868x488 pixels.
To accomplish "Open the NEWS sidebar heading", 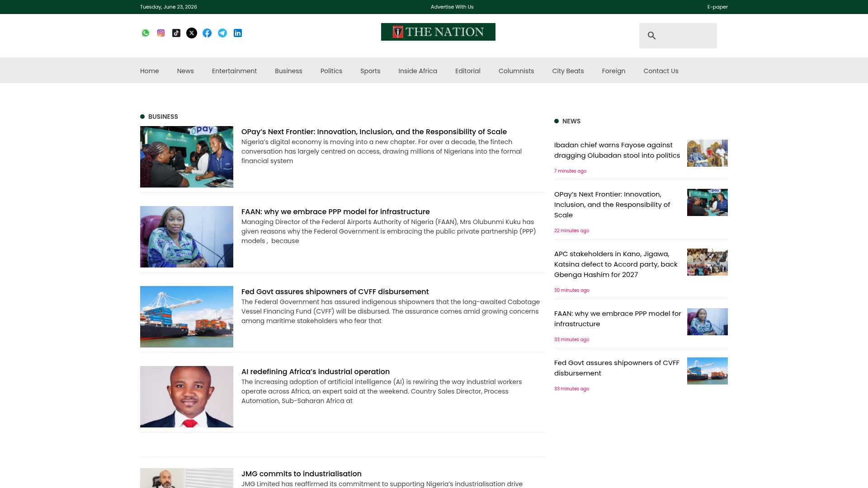I will 571,121.
